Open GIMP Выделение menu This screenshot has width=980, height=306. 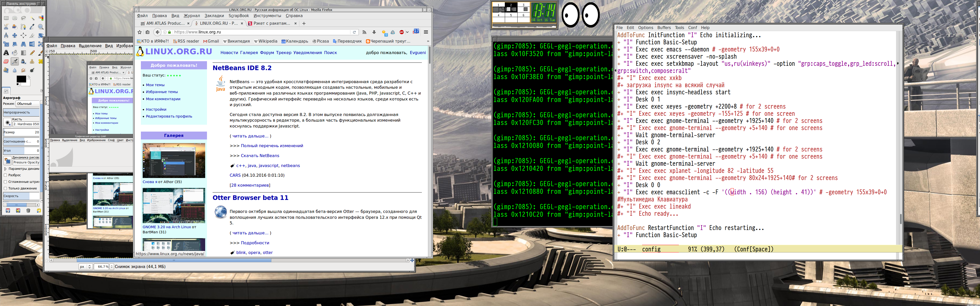coord(90,46)
